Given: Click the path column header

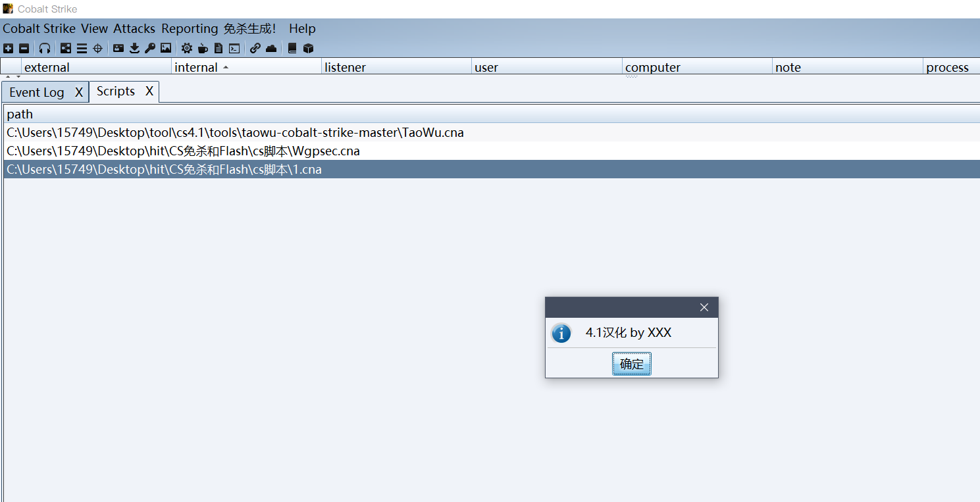Looking at the screenshot, I should click(x=20, y=114).
